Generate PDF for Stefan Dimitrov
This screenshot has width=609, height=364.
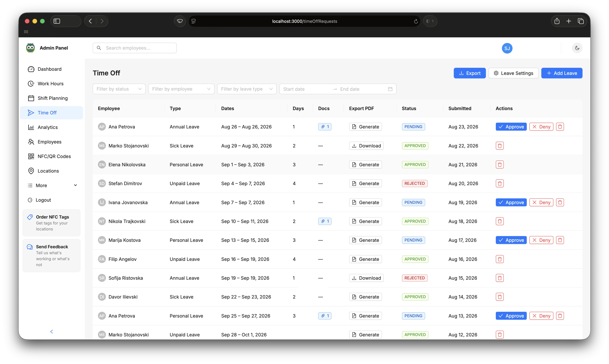click(x=365, y=183)
